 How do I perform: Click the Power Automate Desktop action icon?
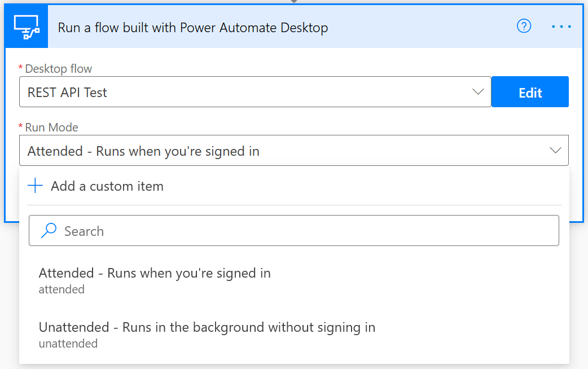pos(27,27)
